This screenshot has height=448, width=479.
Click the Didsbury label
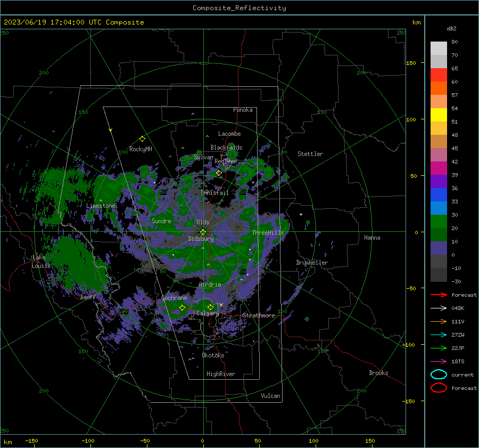201,239
